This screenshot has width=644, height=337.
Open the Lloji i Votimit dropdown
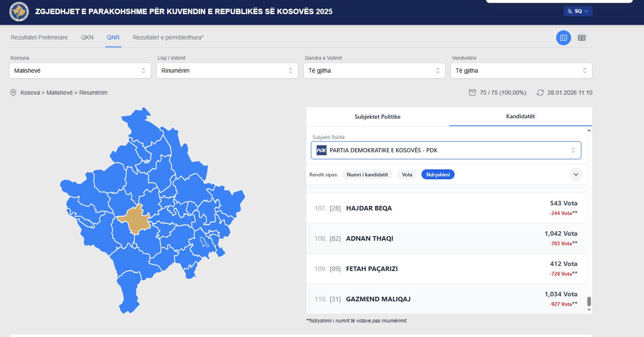point(227,71)
